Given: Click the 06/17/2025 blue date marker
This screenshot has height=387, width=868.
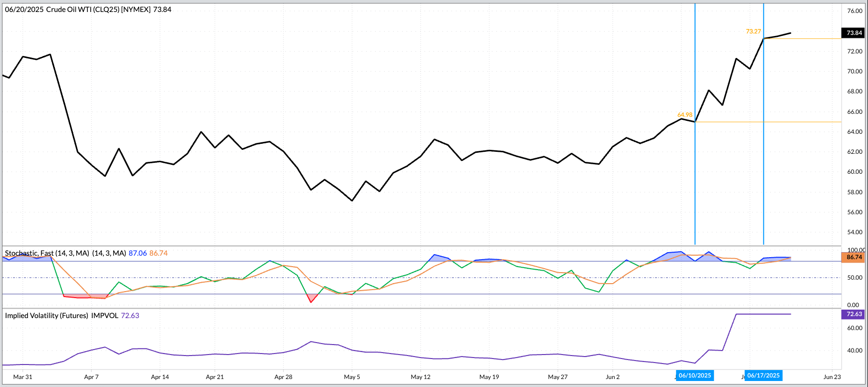Looking at the screenshot, I should 763,376.
